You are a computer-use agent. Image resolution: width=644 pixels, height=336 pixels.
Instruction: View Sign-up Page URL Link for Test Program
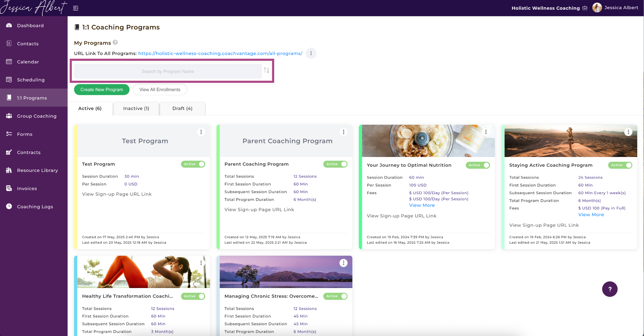(x=117, y=194)
